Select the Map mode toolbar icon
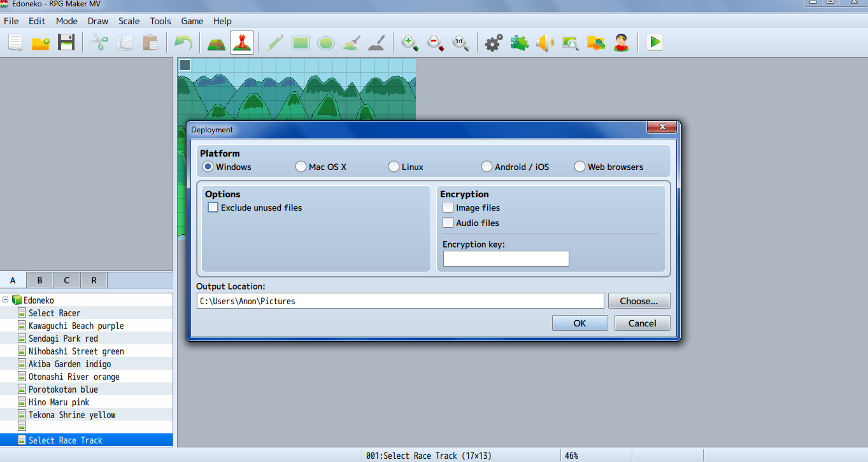Image resolution: width=868 pixels, height=462 pixels. click(217, 43)
